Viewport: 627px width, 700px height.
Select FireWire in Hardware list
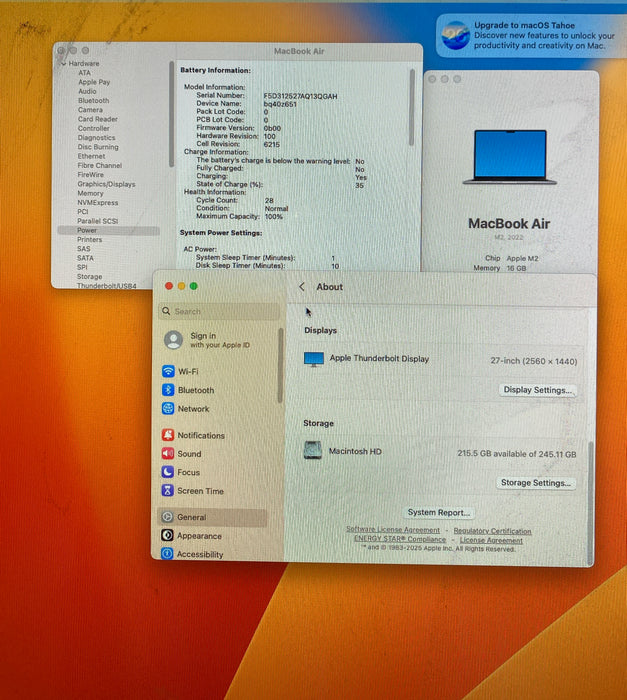pos(90,175)
